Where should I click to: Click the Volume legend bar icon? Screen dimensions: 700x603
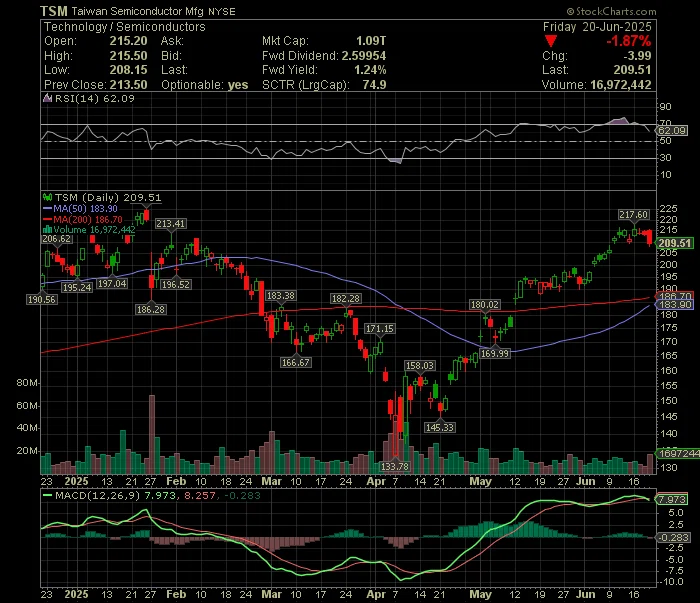click(x=47, y=229)
